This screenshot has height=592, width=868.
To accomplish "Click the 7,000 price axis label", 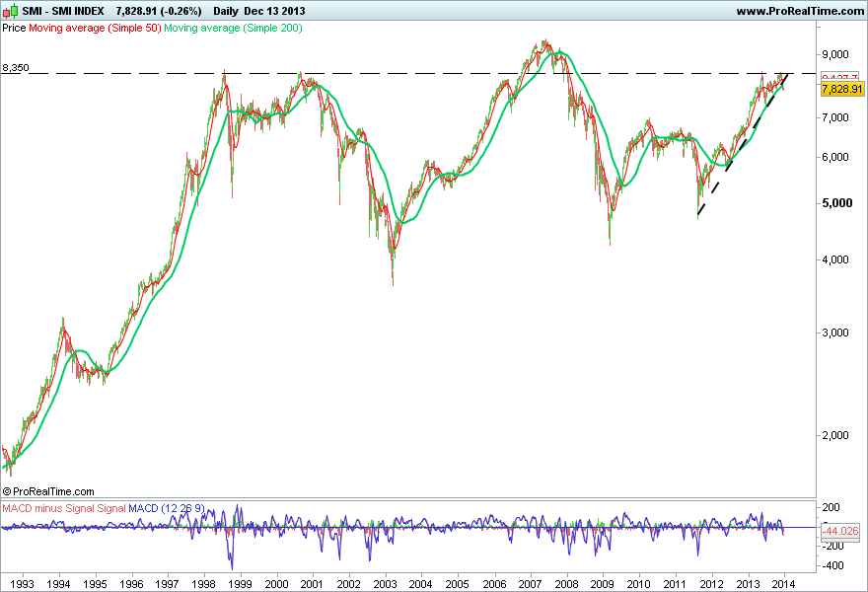I will pos(835,117).
